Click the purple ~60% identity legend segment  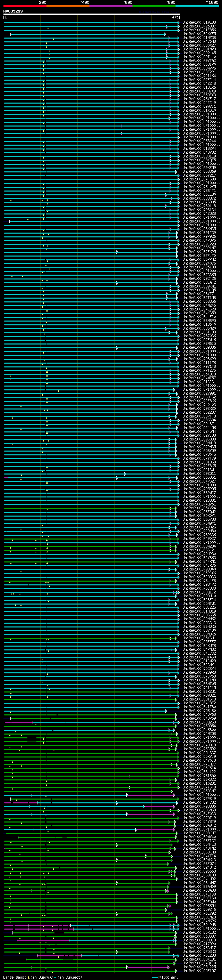pyautogui.click(x=111, y=6)
